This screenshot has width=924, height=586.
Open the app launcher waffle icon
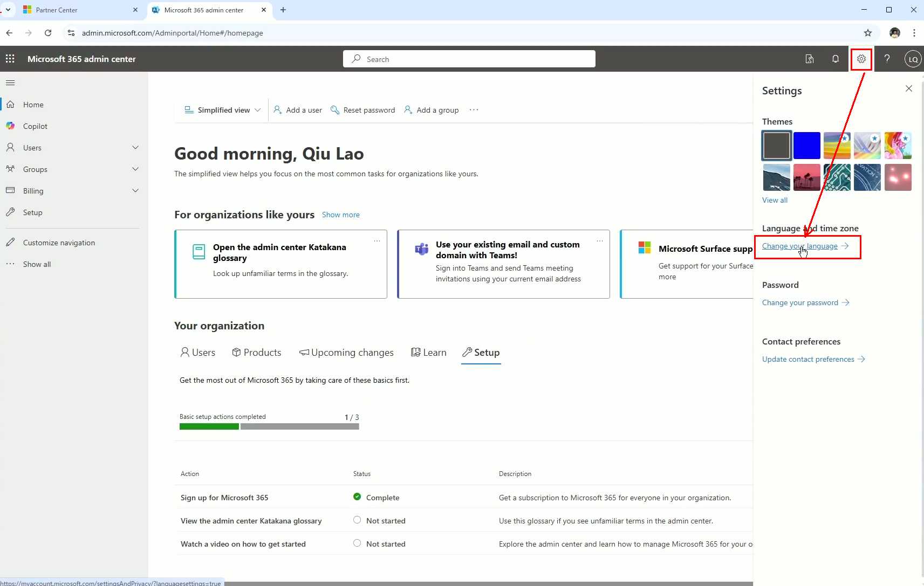pos(10,59)
